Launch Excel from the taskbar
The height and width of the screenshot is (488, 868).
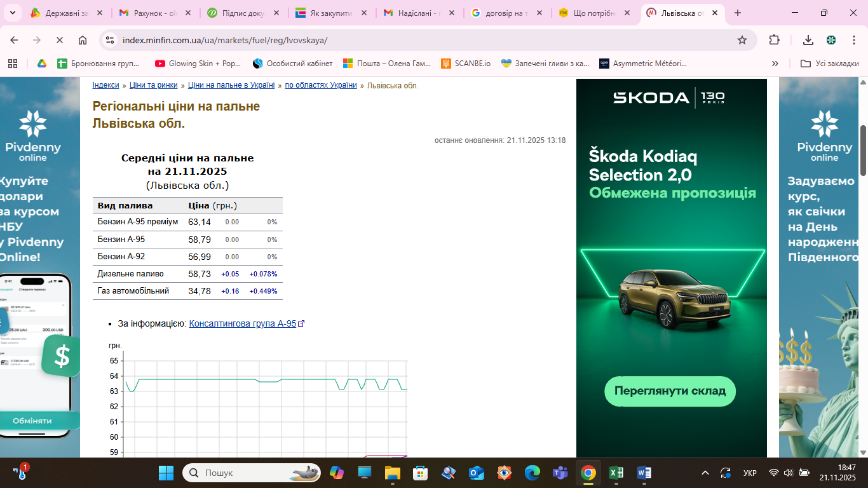(616, 473)
